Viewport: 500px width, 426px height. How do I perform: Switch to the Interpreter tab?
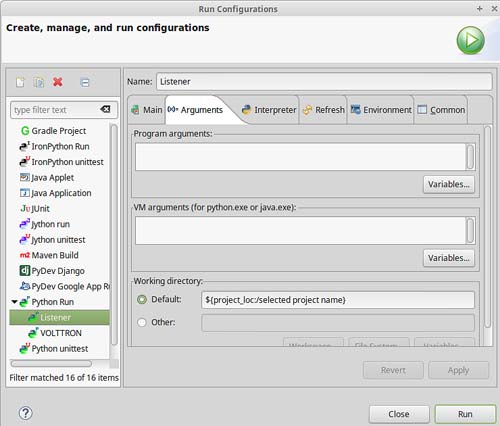(269, 110)
